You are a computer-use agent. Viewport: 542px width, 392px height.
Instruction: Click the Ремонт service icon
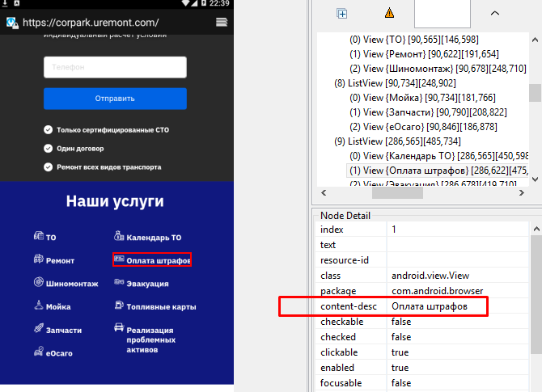(39, 259)
